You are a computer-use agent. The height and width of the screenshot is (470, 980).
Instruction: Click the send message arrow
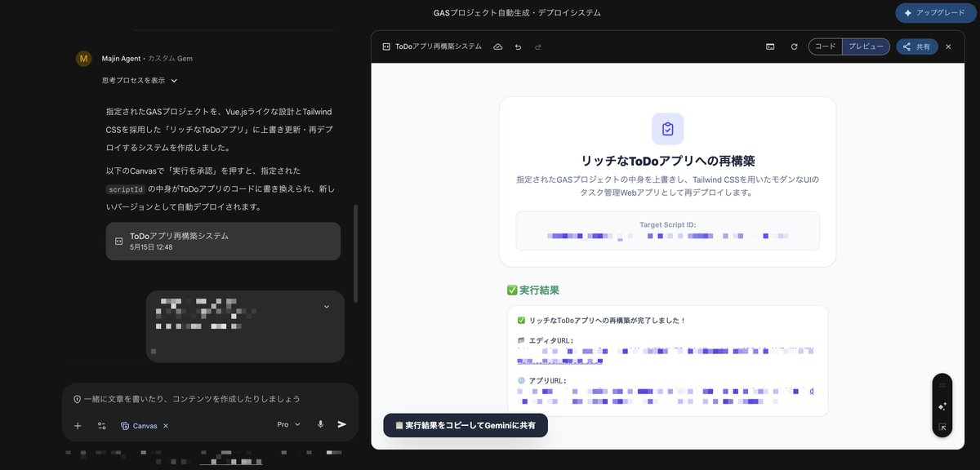[342, 424]
